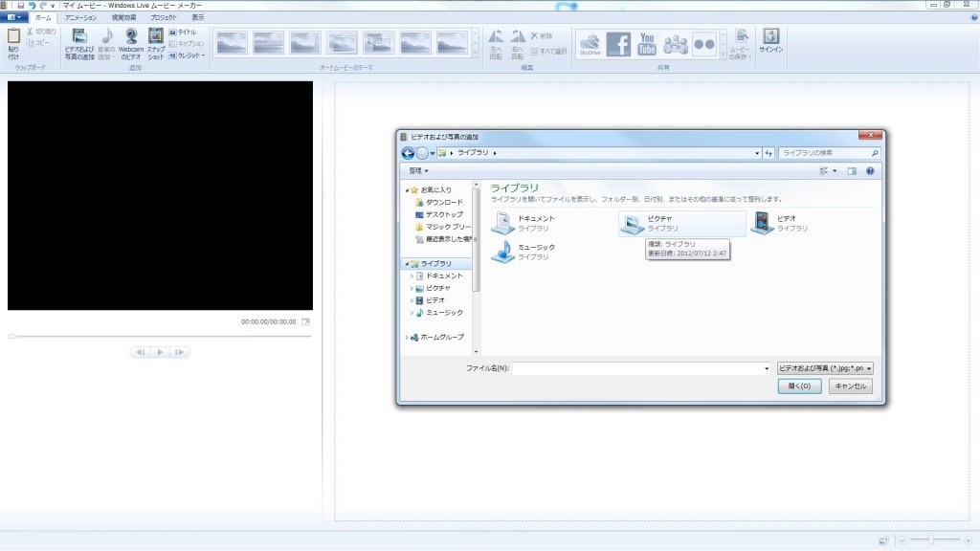980x551 pixels.
Task: Switch to the Visual effects (視覚効果) tab
Action: tap(123, 17)
